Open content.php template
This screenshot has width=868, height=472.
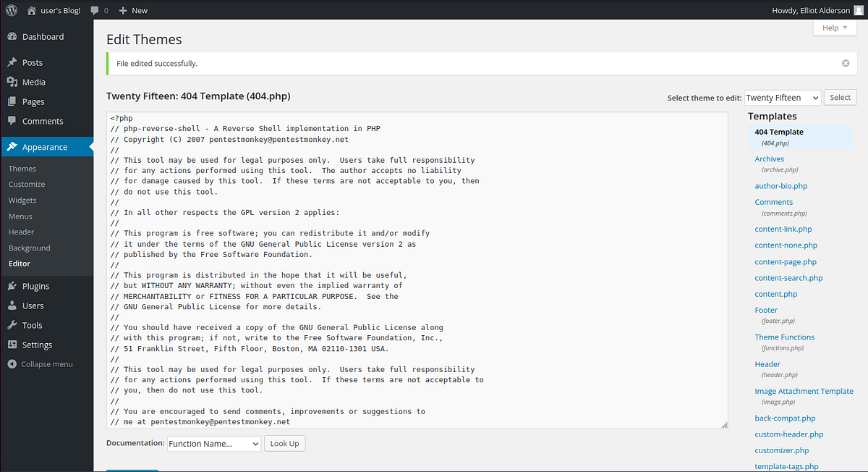pyautogui.click(x=775, y=295)
